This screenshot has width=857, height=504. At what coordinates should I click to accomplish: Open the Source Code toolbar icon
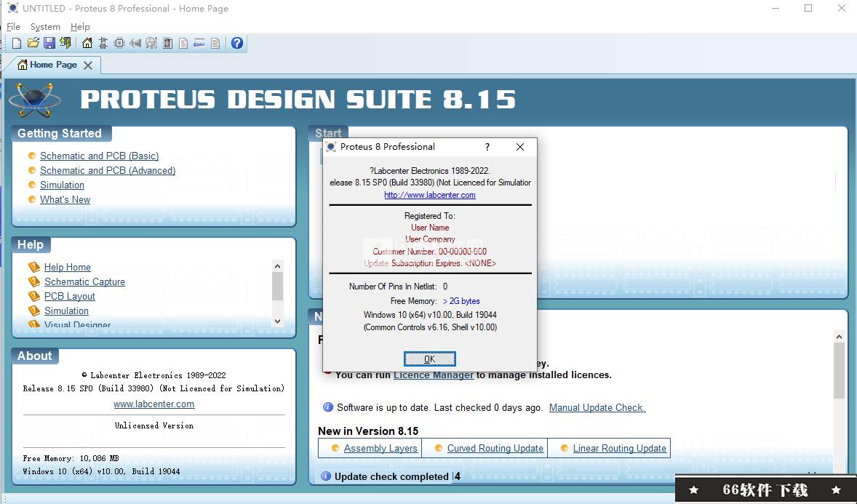[199, 43]
